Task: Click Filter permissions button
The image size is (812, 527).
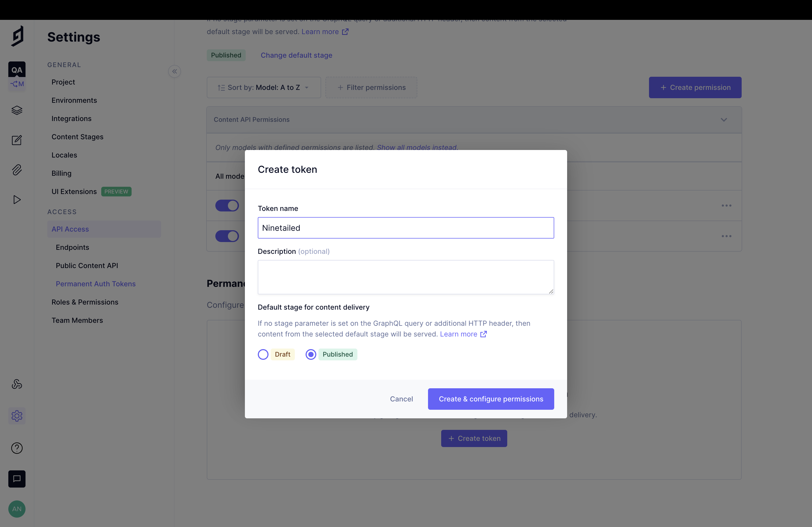Action: (x=371, y=87)
